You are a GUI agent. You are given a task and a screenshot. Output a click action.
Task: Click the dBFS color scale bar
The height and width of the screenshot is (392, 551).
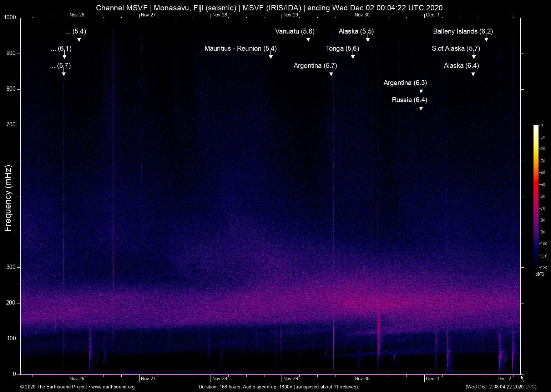536,196
